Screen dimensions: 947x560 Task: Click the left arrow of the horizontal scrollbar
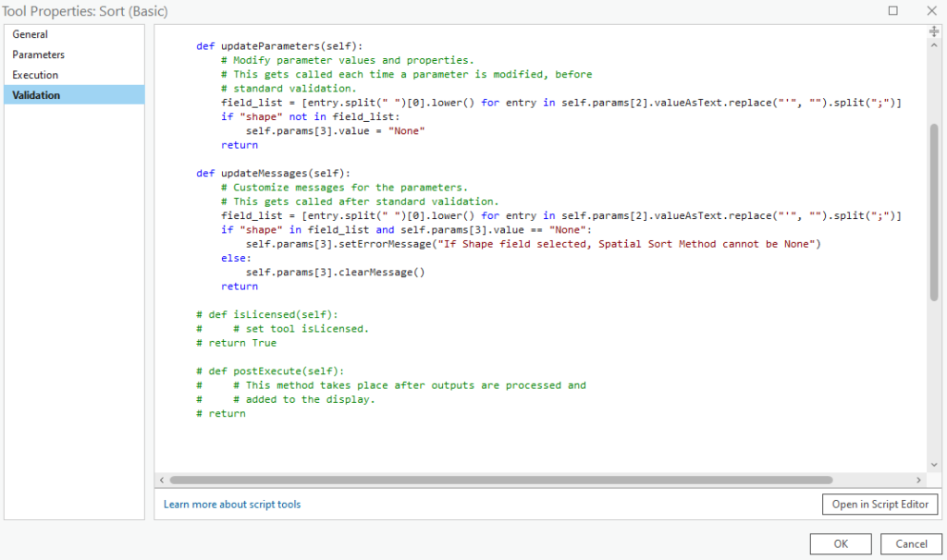coord(162,480)
